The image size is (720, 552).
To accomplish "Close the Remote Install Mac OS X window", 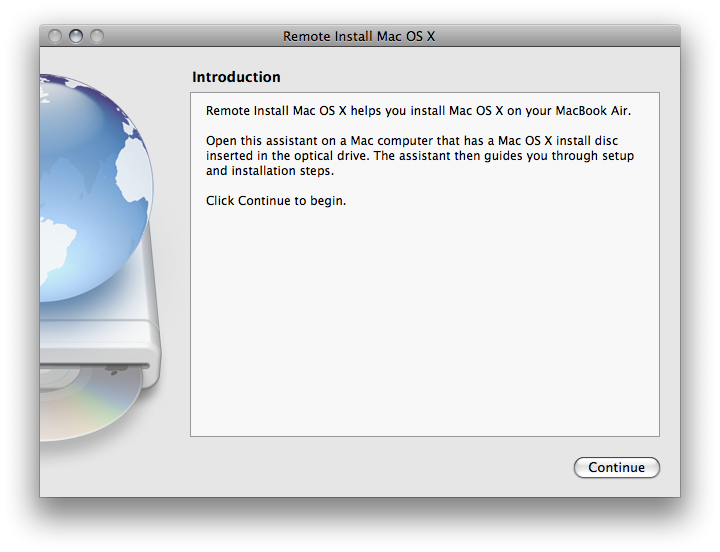I will [55, 36].
